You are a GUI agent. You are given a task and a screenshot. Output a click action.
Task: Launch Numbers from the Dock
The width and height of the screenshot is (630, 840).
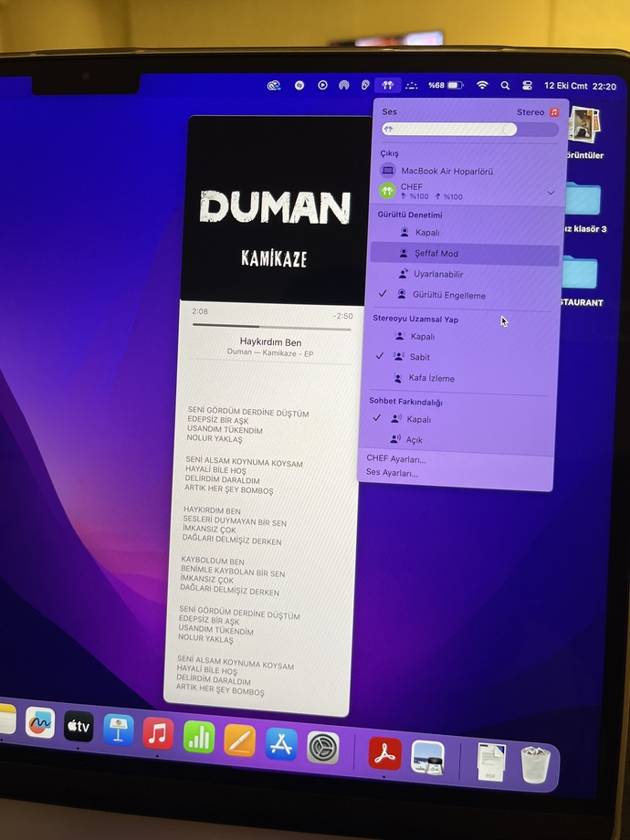[199, 737]
